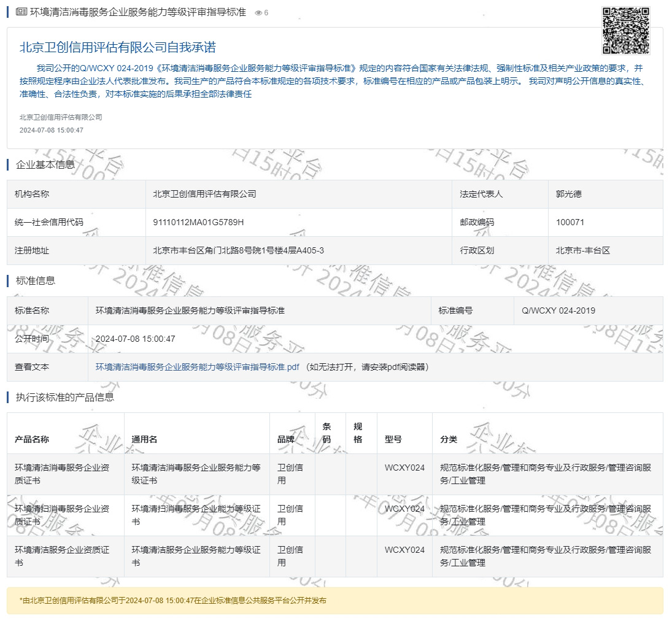
Task: Click the heading 北京卫创信用评估有限公司自我承诺
Action: (117, 47)
